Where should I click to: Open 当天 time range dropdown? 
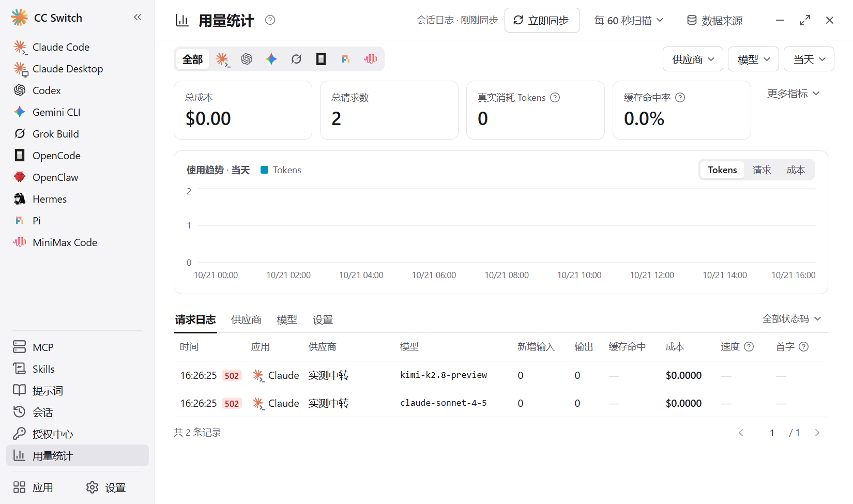tap(809, 59)
